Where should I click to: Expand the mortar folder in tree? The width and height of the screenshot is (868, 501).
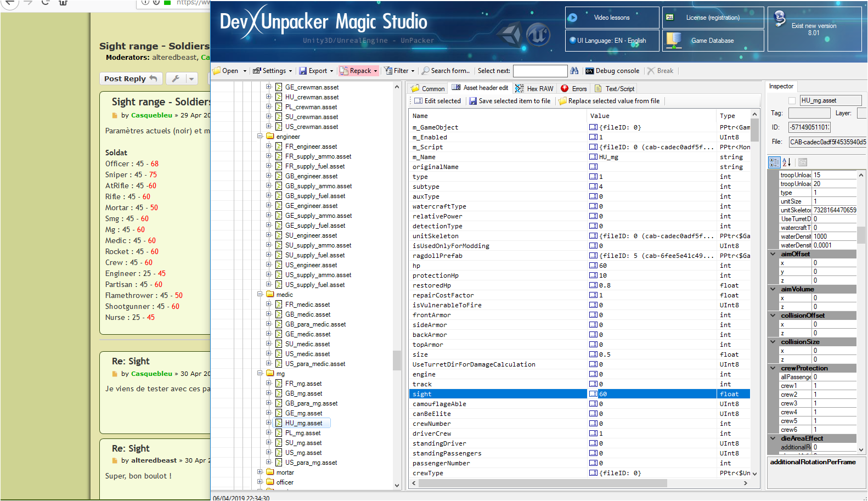pos(260,472)
